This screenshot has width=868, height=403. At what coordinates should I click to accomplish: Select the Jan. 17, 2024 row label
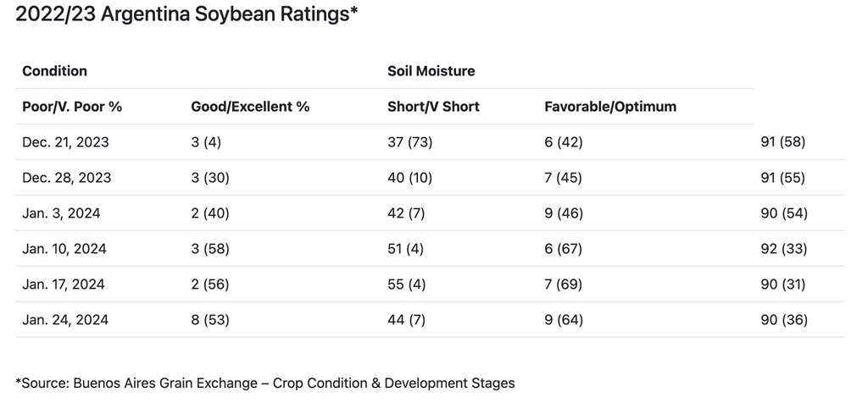pyautogui.click(x=64, y=284)
